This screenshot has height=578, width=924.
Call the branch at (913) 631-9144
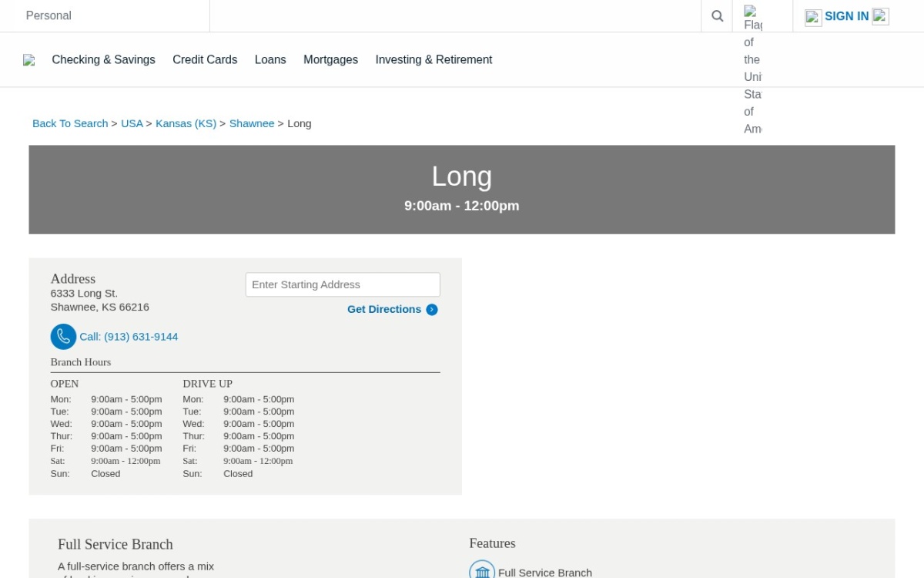pyautogui.click(x=129, y=337)
